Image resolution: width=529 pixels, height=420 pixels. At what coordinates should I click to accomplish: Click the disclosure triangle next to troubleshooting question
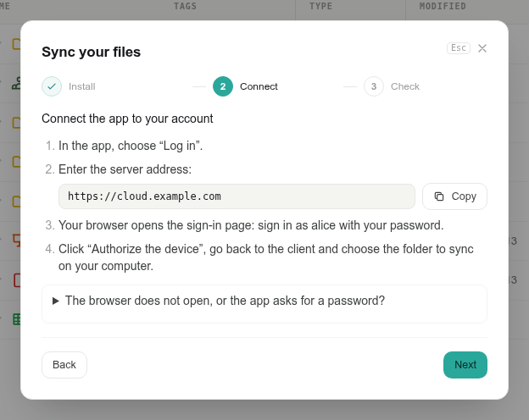pos(56,301)
